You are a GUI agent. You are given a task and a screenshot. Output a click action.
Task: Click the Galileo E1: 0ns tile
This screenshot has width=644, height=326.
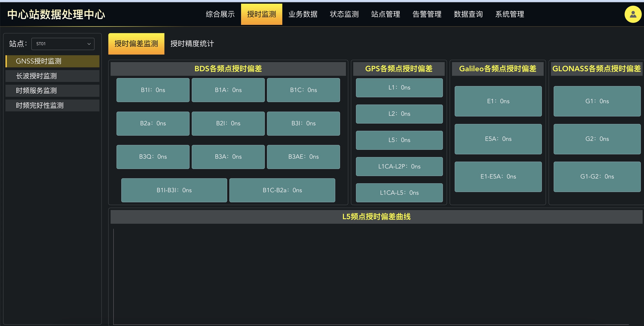tap(498, 101)
